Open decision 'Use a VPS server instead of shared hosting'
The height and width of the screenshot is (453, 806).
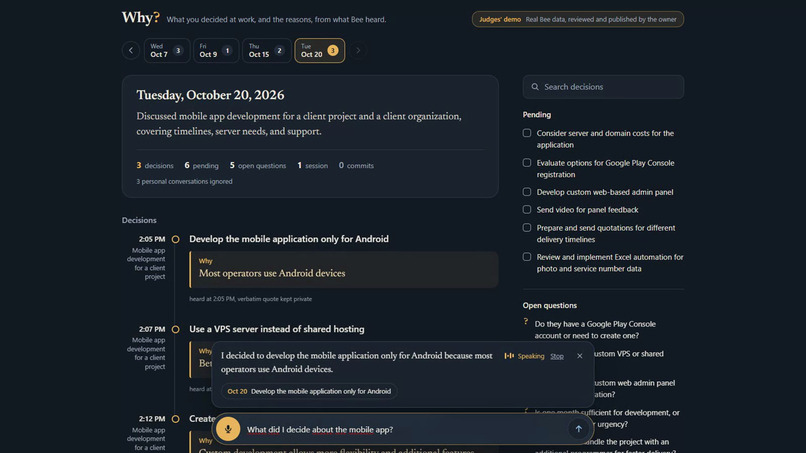pos(277,329)
